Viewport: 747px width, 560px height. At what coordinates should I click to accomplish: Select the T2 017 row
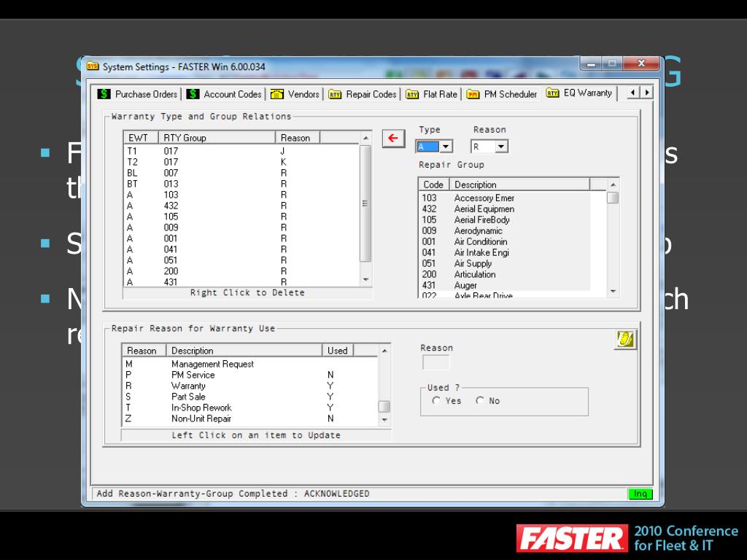tap(241, 162)
